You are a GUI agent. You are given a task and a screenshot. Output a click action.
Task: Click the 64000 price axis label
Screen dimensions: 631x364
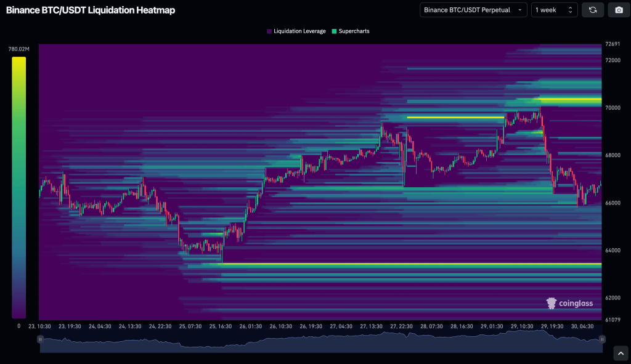[x=613, y=250]
